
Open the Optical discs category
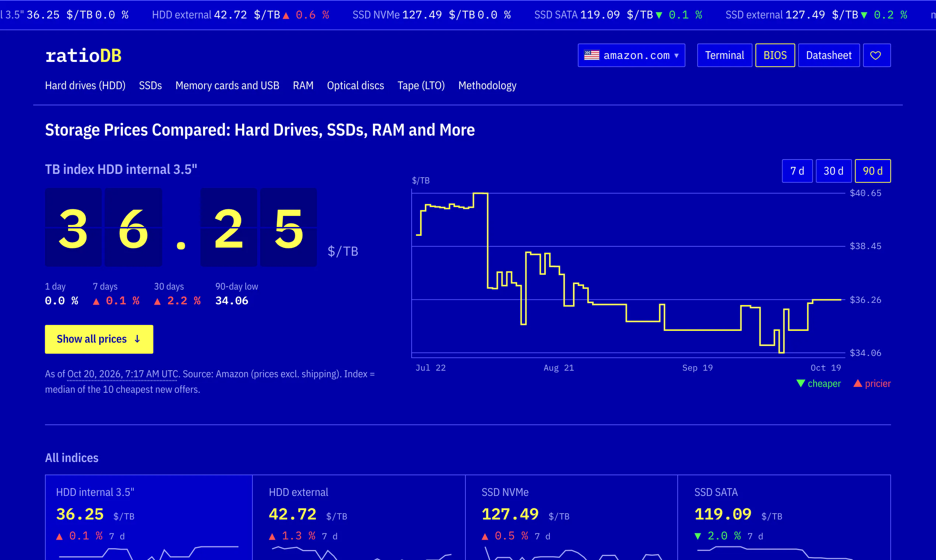356,86
